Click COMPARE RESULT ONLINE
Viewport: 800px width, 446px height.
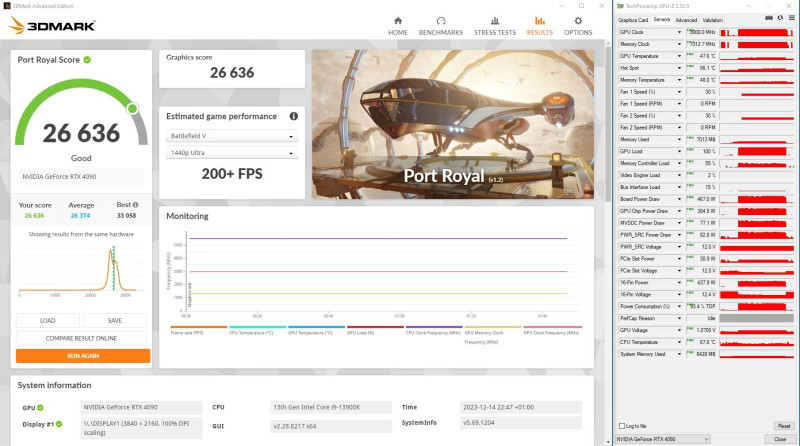(x=81, y=338)
